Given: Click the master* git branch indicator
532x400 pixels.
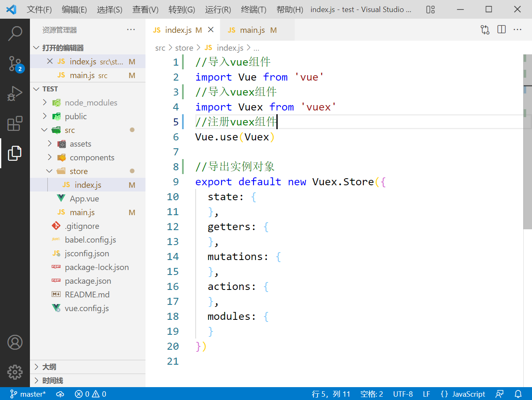Looking at the screenshot, I should click(27, 394).
